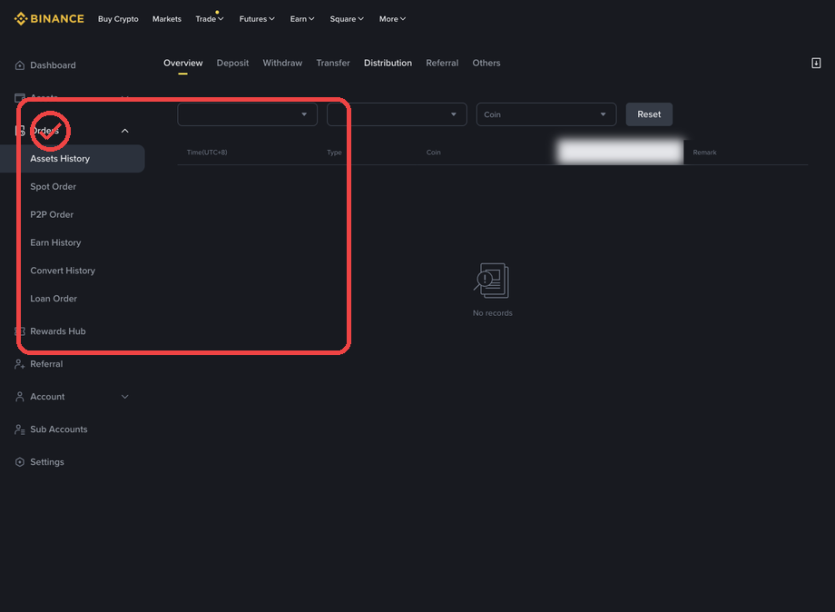Open the Futures dropdown menu
This screenshot has height=612, width=835.
257,19
